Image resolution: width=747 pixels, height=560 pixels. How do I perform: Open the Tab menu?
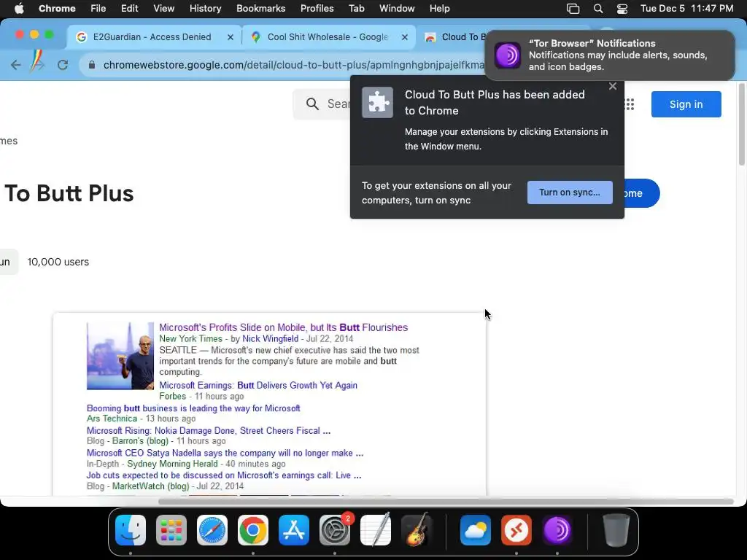coord(356,9)
